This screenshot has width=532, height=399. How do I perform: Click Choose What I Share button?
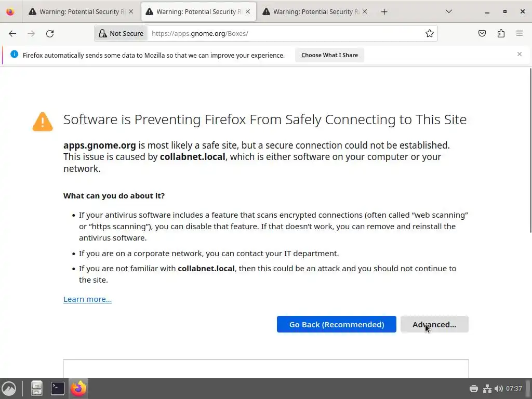(329, 55)
